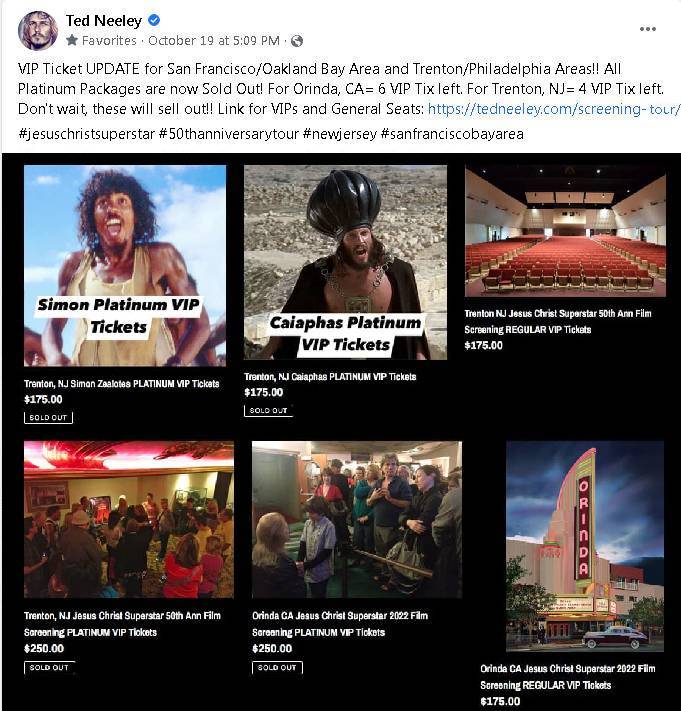The image size is (681, 711).
Task: Click the #jesuschristsuperstar hashtag
Action: click(87, 134)
